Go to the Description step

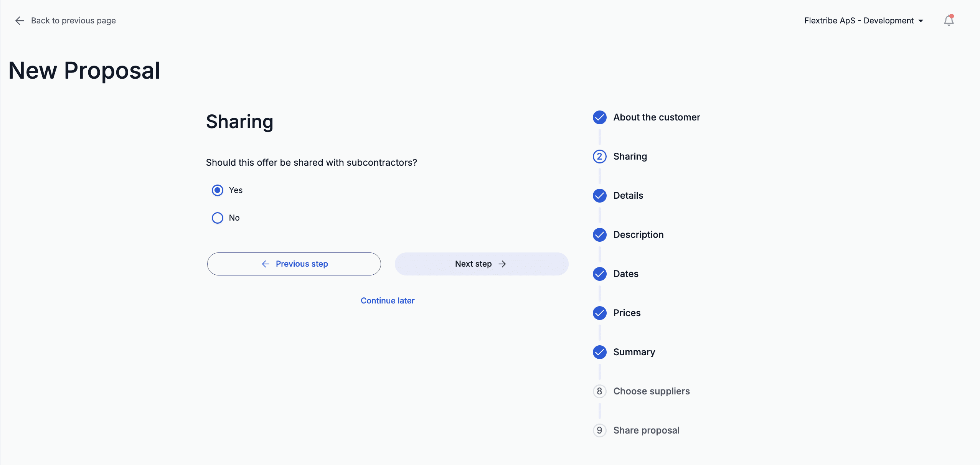tap(638, 235)
